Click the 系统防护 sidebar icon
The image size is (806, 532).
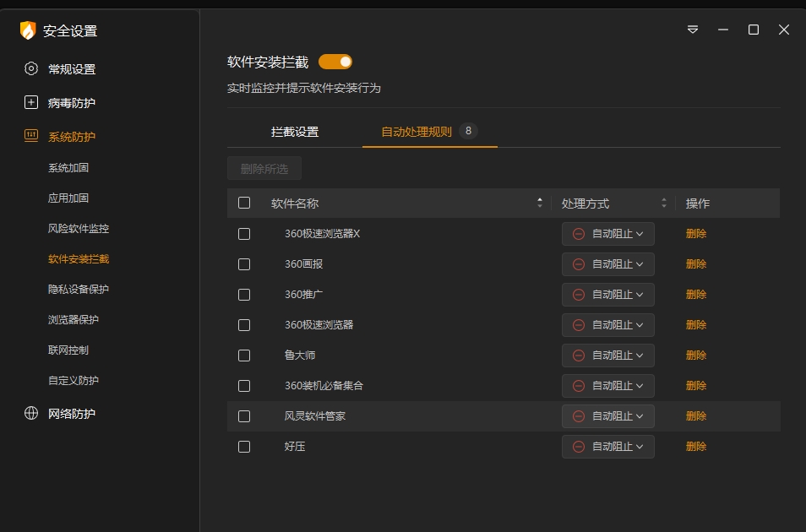click(30, 136)
